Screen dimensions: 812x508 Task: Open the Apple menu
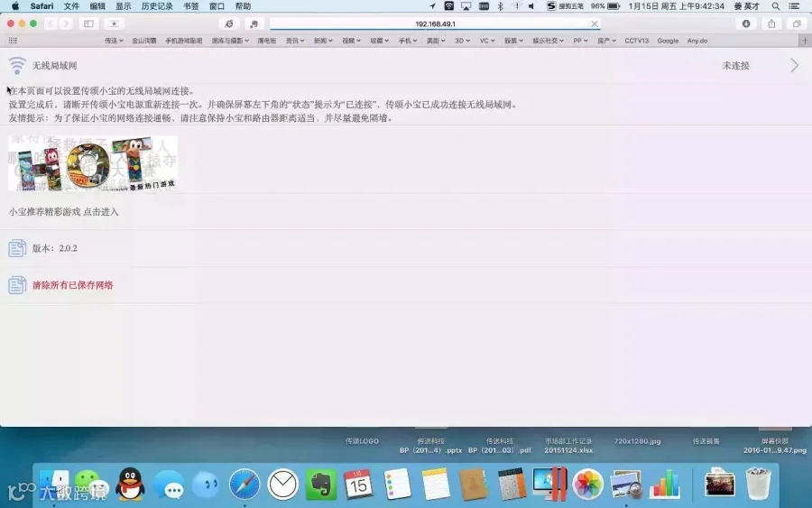pos(15,6)
